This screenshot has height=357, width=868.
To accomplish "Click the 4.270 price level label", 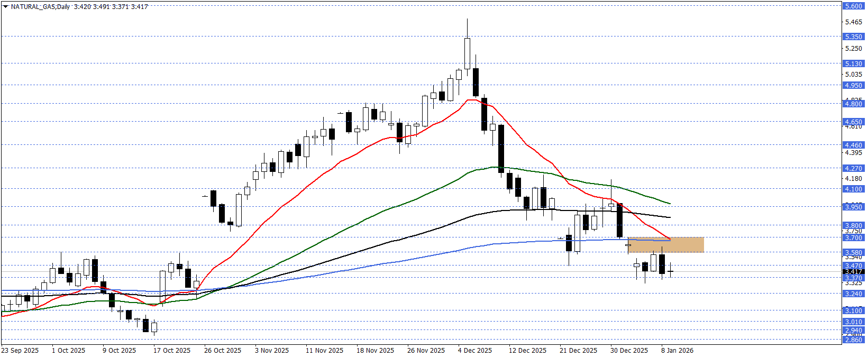I will coord(853,168).
